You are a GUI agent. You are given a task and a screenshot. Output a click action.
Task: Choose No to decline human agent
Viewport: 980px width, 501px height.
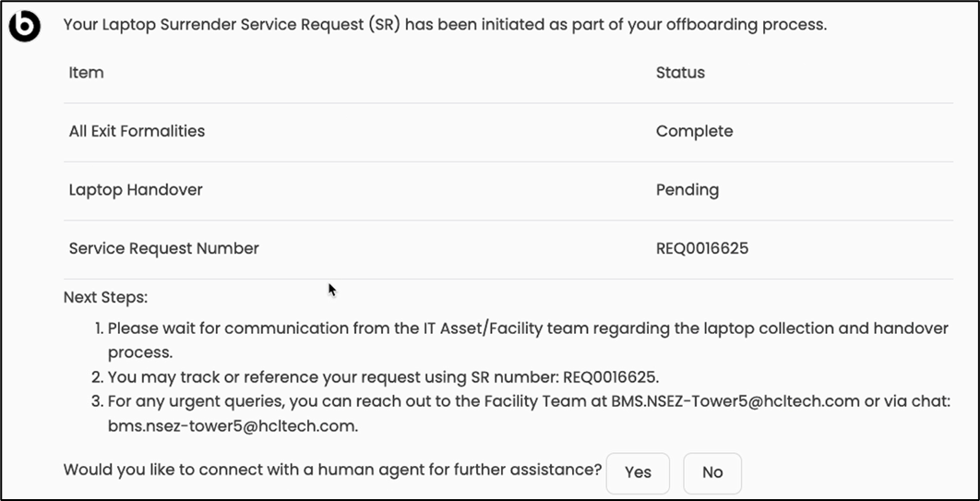click(x=711, y=472)
